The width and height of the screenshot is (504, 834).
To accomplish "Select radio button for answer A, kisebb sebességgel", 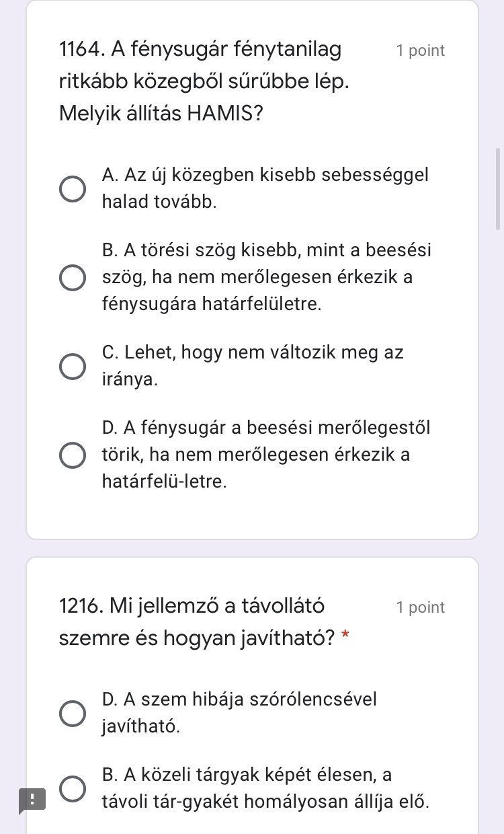I will [x=73, y=189].
